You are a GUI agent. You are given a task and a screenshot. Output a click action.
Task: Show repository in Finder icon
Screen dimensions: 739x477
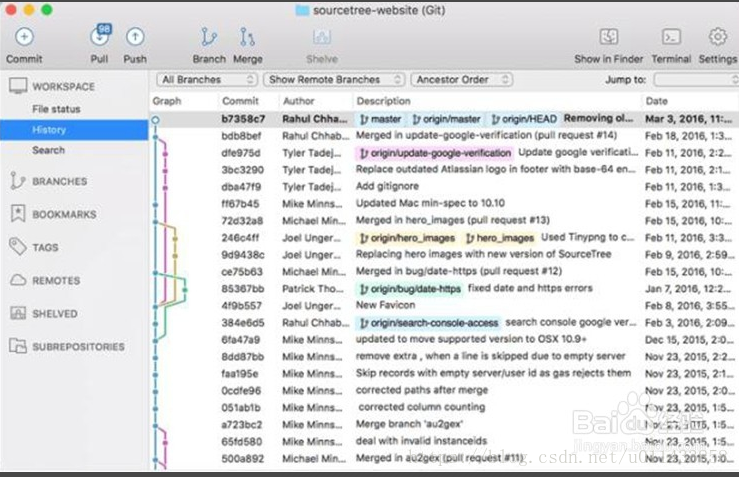coord(608,37)
